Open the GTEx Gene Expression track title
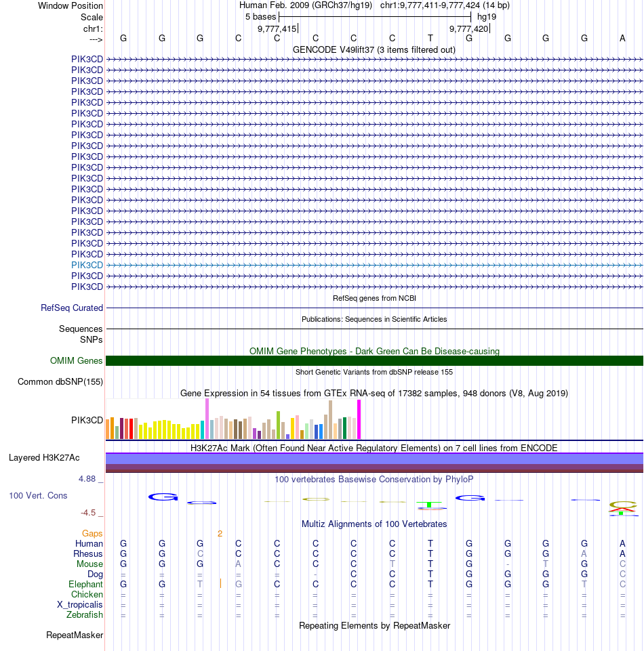 [x=374, y=393]
